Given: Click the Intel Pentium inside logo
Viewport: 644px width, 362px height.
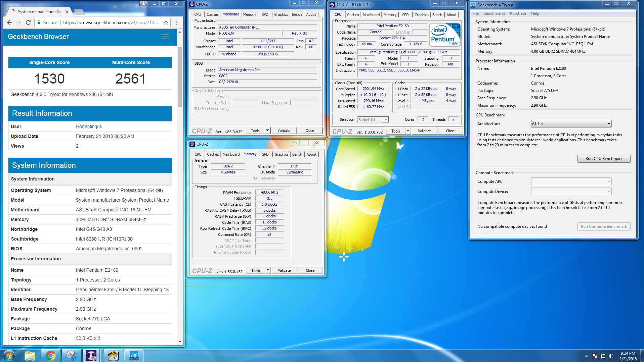Looking at the screenshot, I should click(445, 35).
